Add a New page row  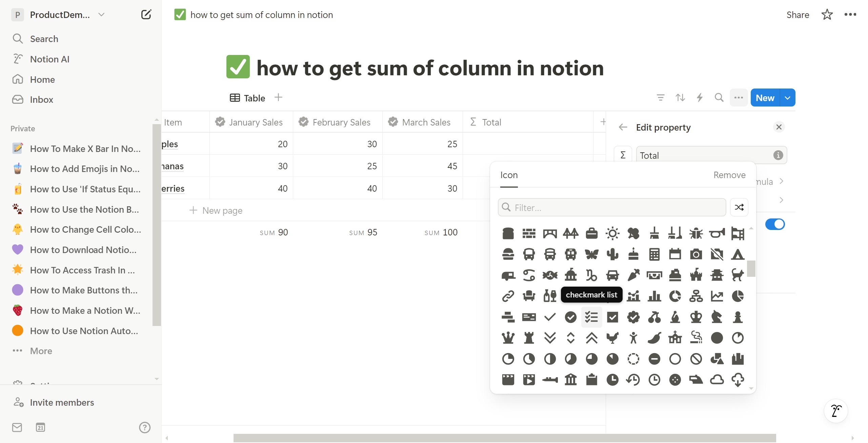(216, 210)
